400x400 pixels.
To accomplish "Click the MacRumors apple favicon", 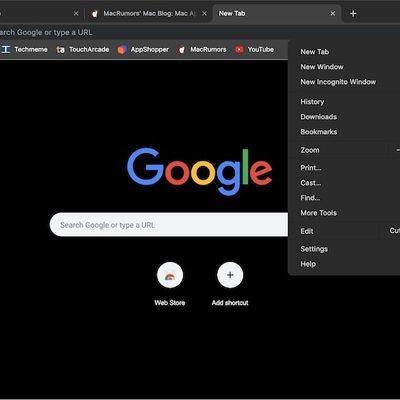I will pos(182,50).
